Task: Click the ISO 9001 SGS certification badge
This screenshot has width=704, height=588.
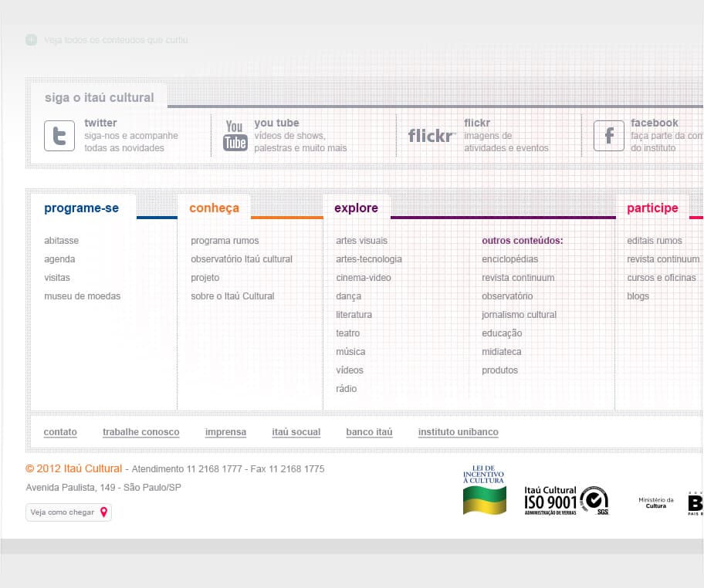Action: coord(566,501)
